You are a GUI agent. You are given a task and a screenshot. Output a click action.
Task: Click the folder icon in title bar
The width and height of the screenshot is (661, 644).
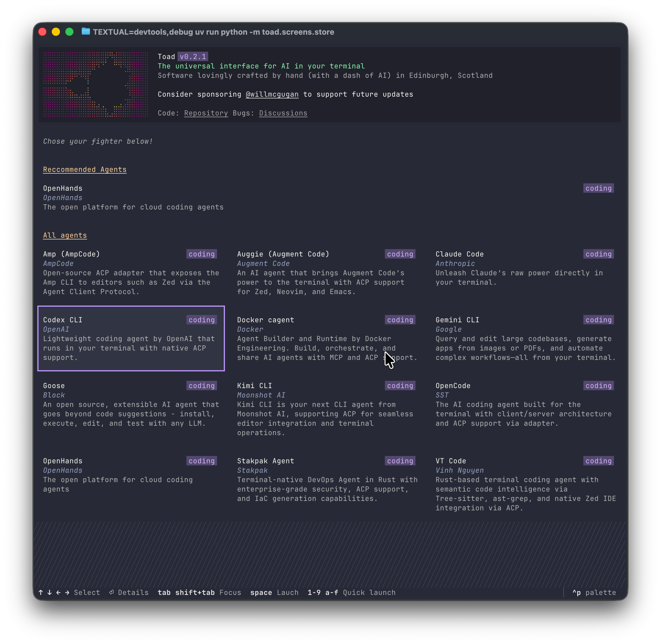coord(86,32)
